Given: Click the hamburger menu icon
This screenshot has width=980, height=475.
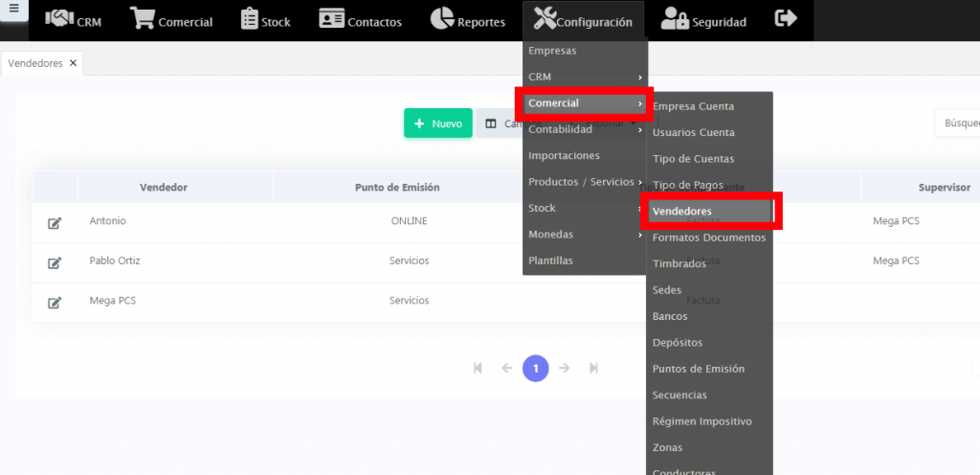Looking at the screenshot, I should click(x=13, y=8).
